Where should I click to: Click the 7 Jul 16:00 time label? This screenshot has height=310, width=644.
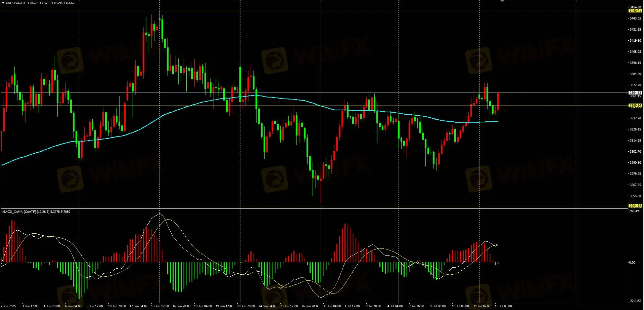(416, 306)
